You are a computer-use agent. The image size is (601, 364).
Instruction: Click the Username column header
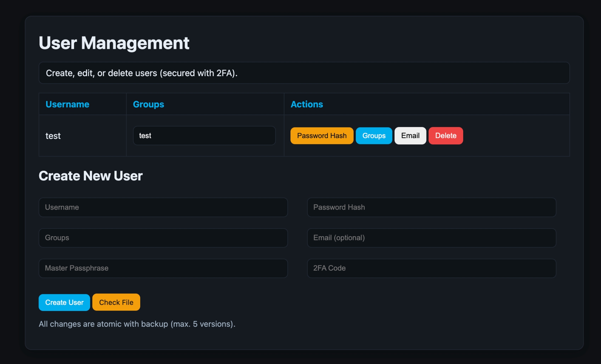tap(67, 104)
